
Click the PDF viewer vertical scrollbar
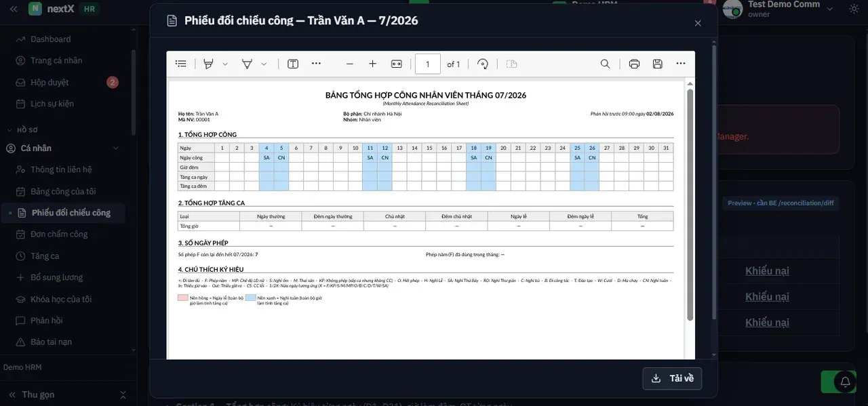pos(690,203)
